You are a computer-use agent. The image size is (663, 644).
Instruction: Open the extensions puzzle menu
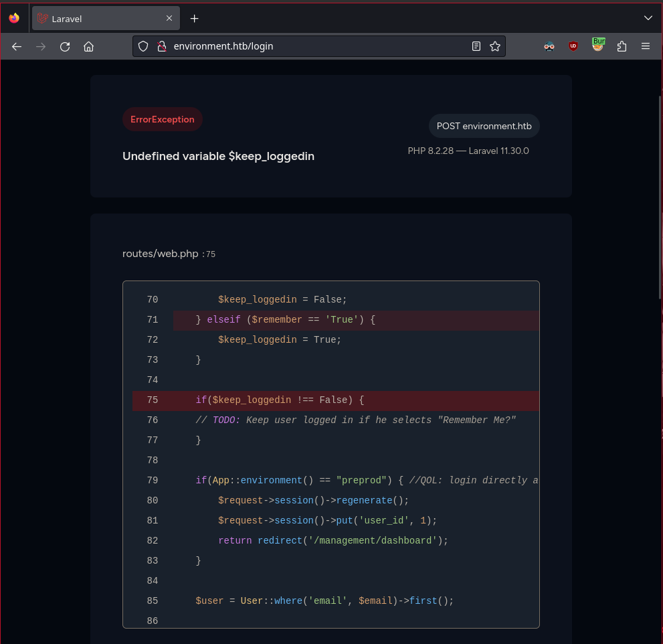point(622,46)
